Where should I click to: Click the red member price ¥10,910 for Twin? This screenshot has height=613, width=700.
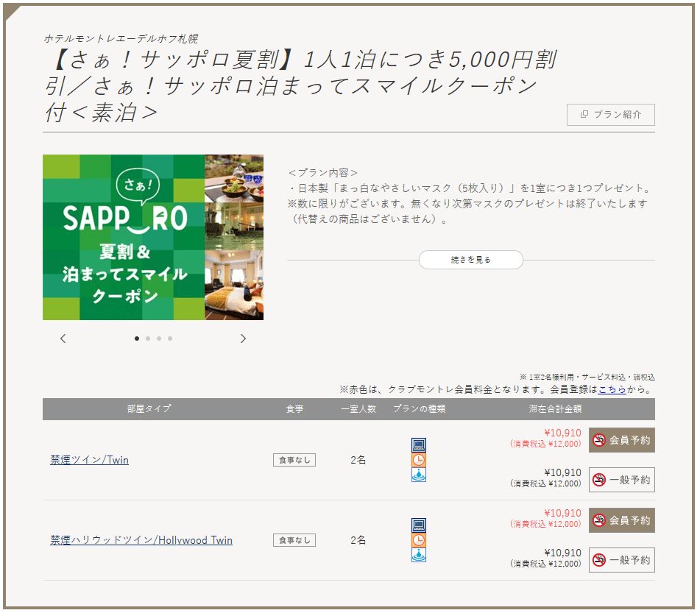[562, 433]
